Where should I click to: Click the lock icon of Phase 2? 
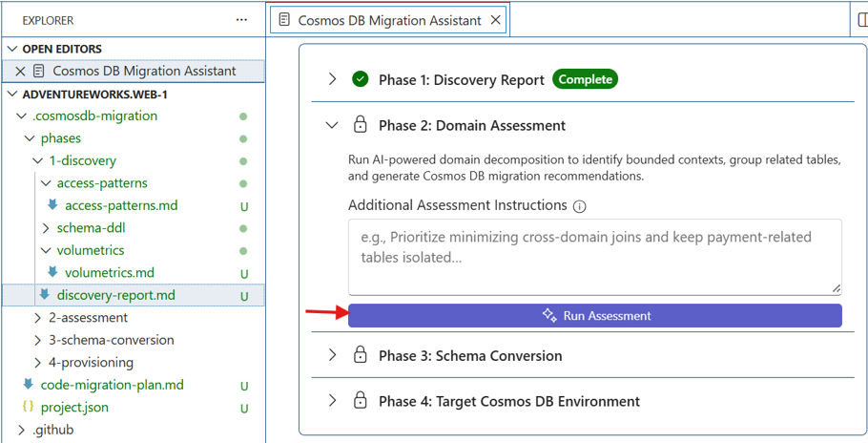(361, 124)
